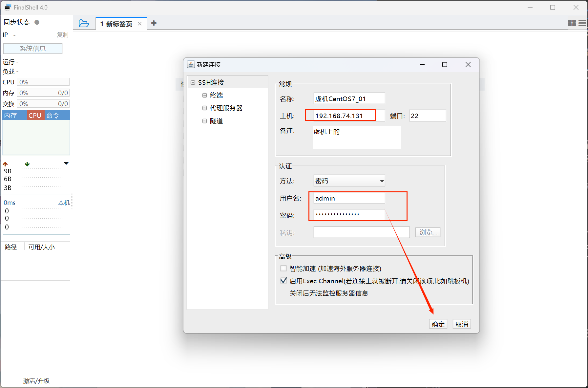Click the 取消 button

(462, 324)
